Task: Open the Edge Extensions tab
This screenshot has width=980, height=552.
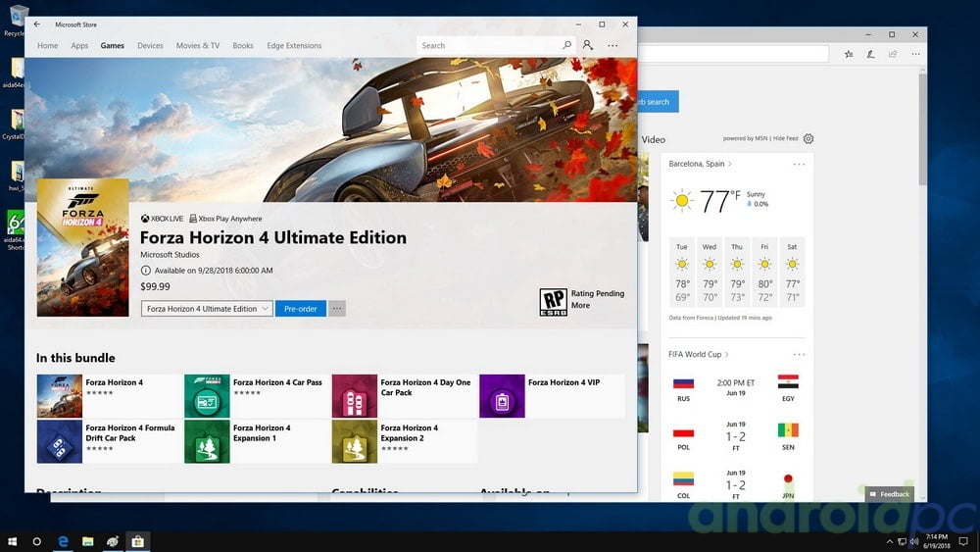Action: click(294, 46)
